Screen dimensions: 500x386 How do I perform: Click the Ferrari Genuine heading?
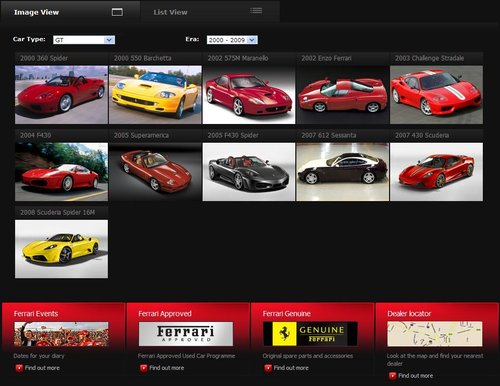[x=286, y=314]
